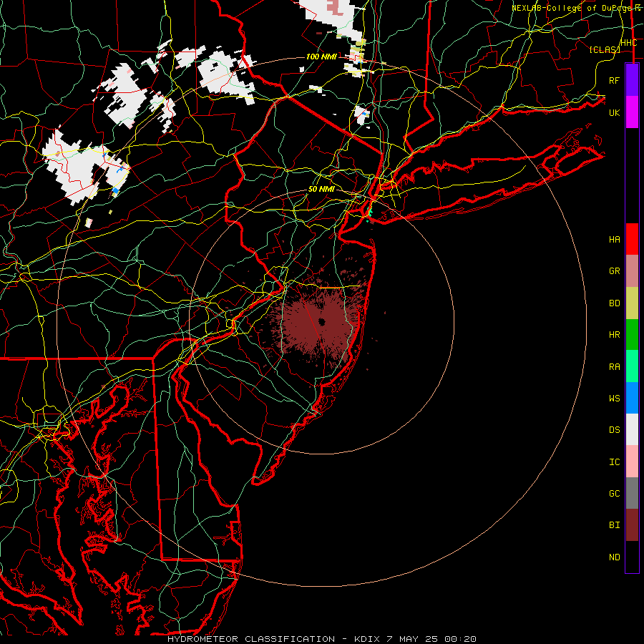Screen dimensions: 644x644
Task: Pick the bright green RA legend swatch
Action: click(x=632, y=366)
